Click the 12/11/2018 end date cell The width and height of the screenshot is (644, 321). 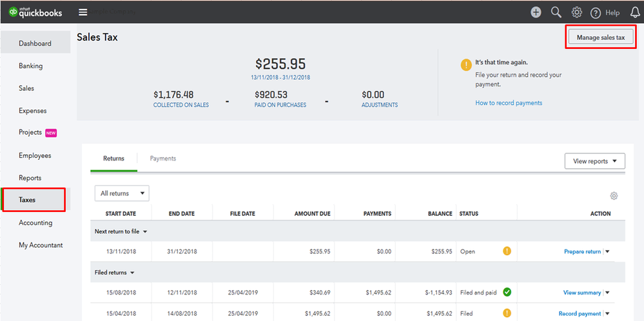[x=182, y=293]
